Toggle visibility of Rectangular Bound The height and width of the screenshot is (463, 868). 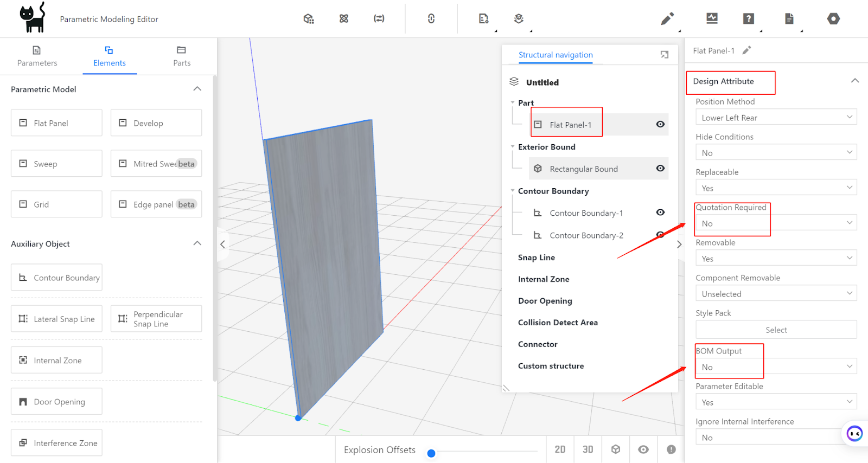(x=660, y=169)
